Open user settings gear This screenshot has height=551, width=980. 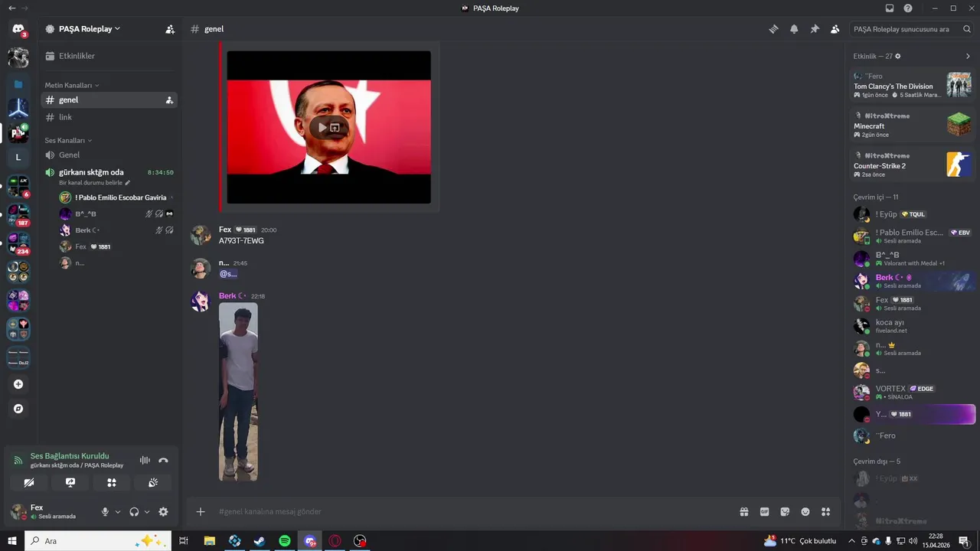(x=163, y=512)
